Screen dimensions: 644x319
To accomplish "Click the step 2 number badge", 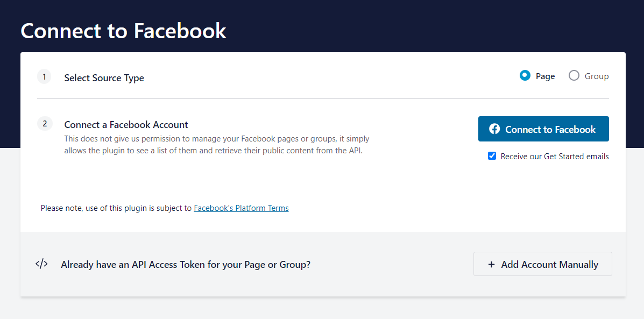I will click(44, 124).
